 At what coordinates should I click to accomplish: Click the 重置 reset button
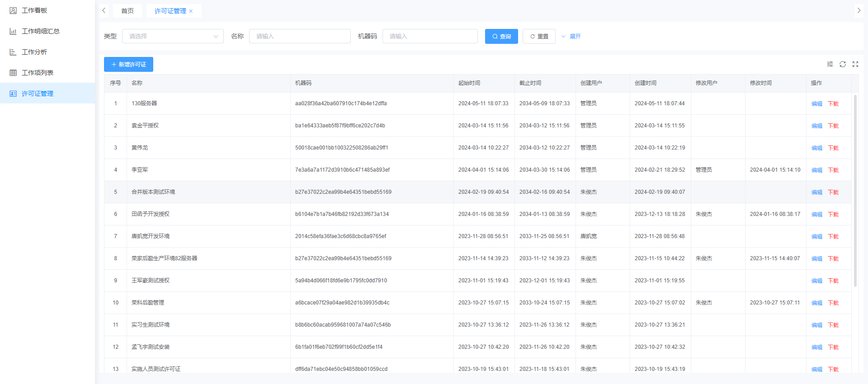(539, 36)
